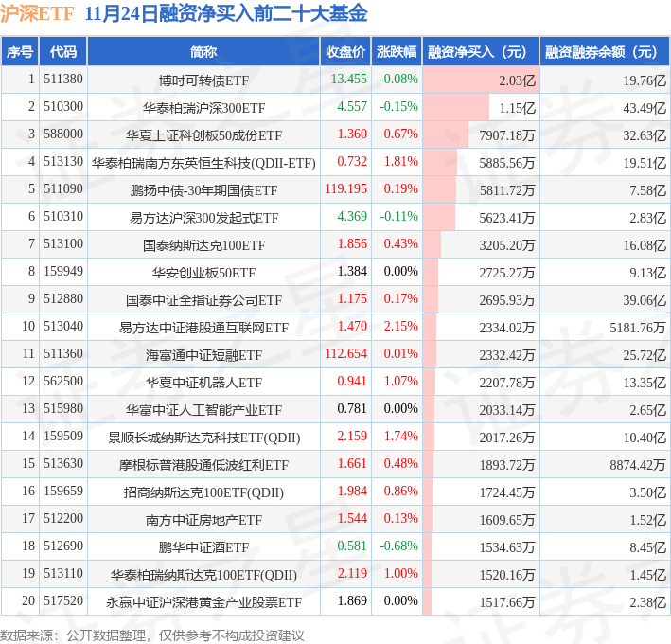Select 易方达中证港股通互联网ETF name
The height and width of the screenshot is (644, 671).
[x=203, y=327]
